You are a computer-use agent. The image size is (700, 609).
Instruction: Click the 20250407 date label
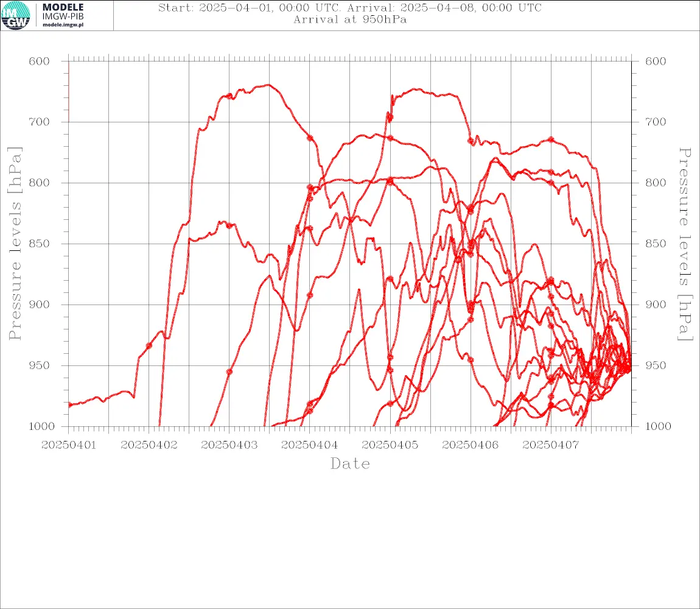tap(550, 445)
